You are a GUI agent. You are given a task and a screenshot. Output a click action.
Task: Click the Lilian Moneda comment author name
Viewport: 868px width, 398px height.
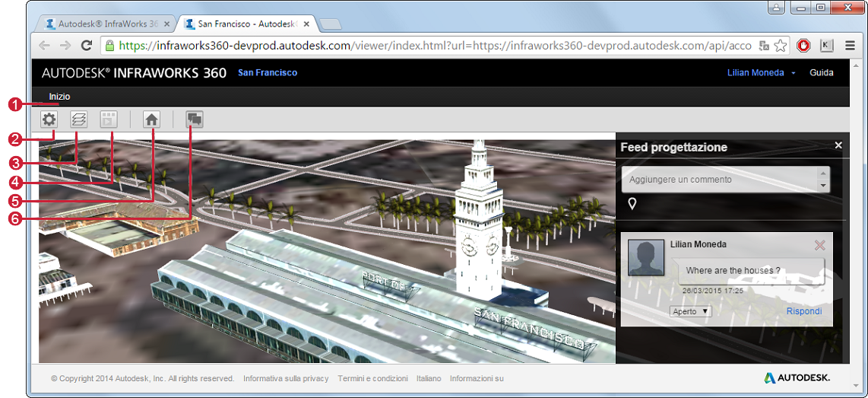pos(698,244)
